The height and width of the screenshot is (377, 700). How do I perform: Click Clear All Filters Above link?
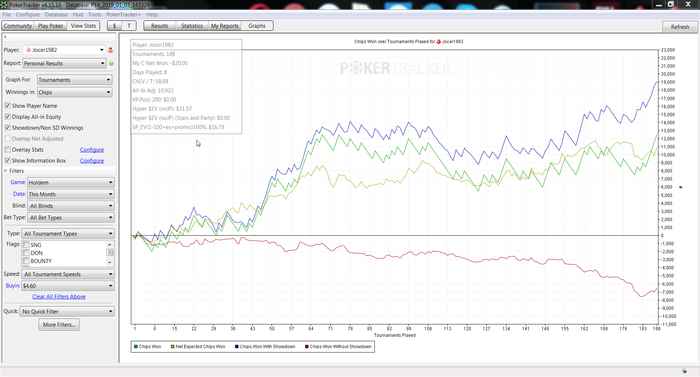(x=59, y=297)
